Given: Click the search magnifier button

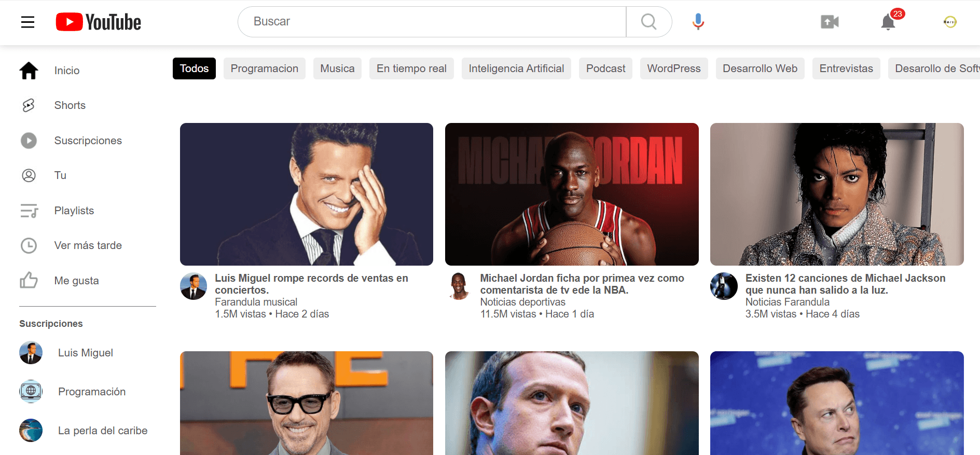Looking at the screenshot, I should pos(649,22).
